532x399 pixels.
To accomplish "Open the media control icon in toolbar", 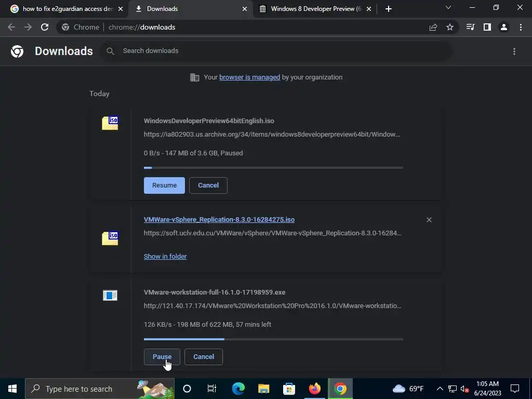I will [470, 27].
